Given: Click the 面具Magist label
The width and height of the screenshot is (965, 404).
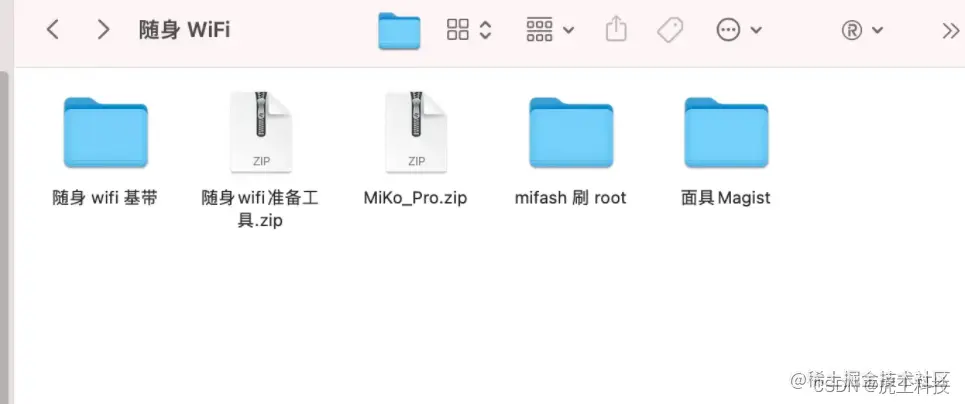Looking at the screenshot, I should coord(726,198).
